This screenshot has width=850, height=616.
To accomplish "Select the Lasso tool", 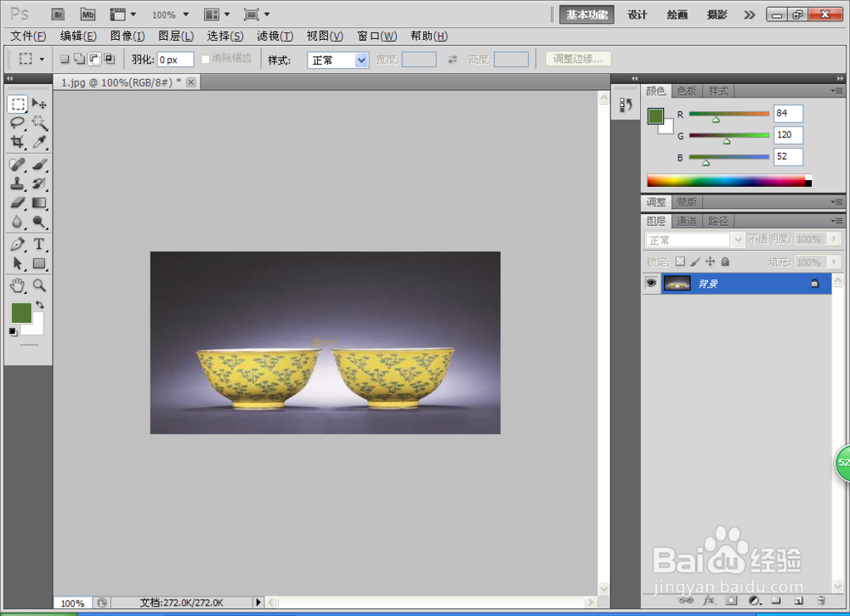I will point(18,123).
